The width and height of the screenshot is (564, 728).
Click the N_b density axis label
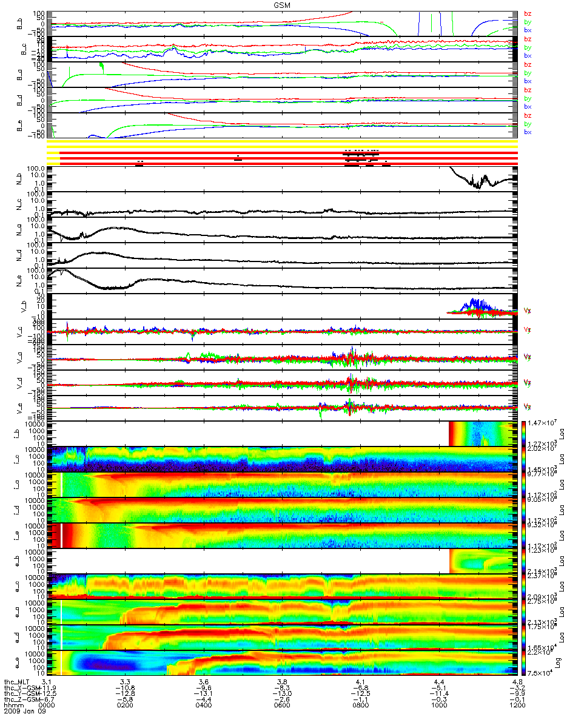(18, 178)
